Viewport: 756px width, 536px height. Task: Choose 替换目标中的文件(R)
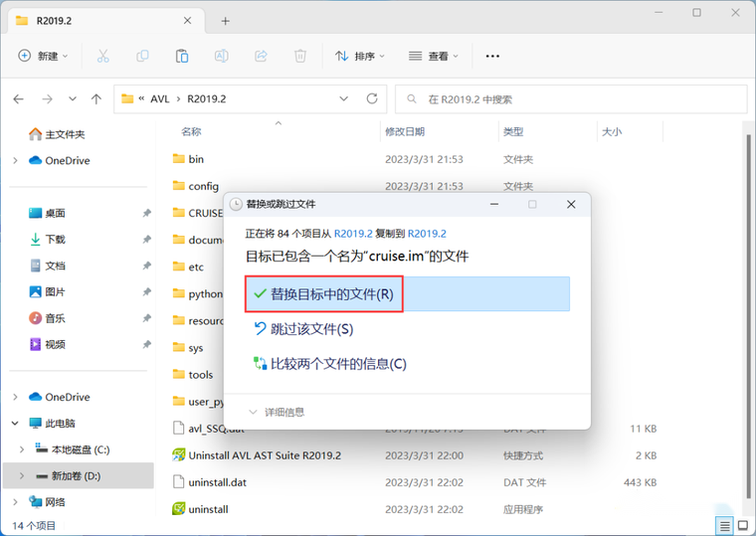pos(408,294)
